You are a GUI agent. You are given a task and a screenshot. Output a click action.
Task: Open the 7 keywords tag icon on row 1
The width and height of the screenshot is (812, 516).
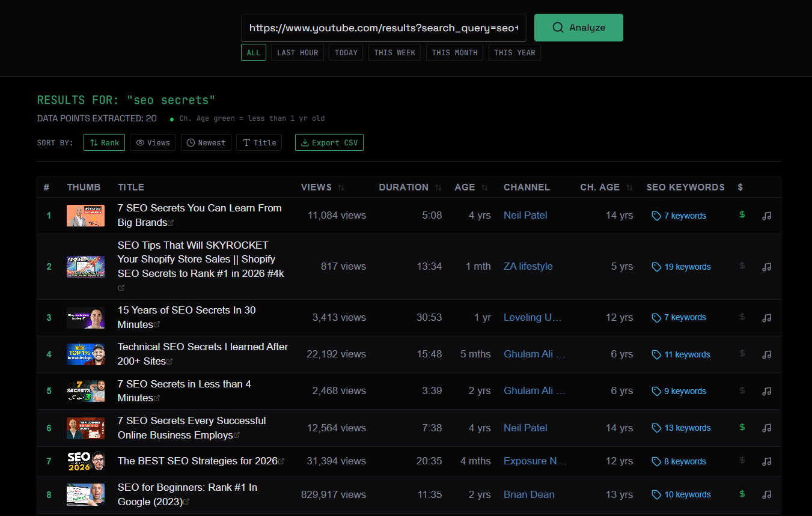[656, 215]
